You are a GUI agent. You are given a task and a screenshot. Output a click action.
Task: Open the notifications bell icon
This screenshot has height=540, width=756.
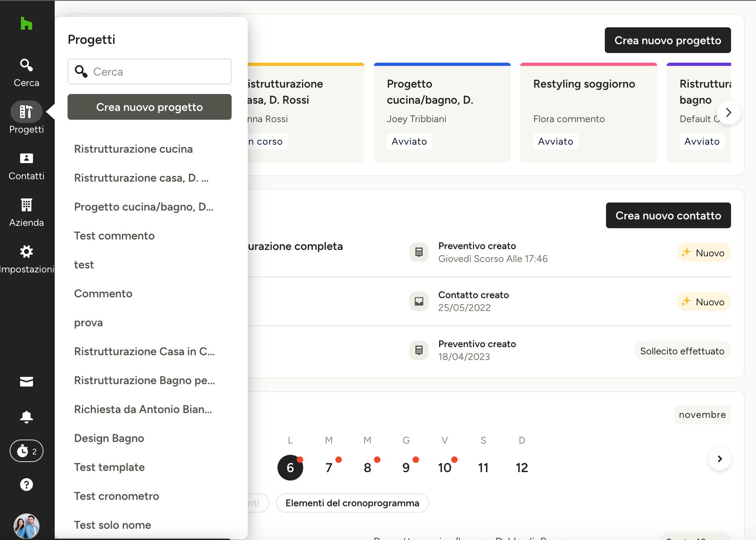27,417
